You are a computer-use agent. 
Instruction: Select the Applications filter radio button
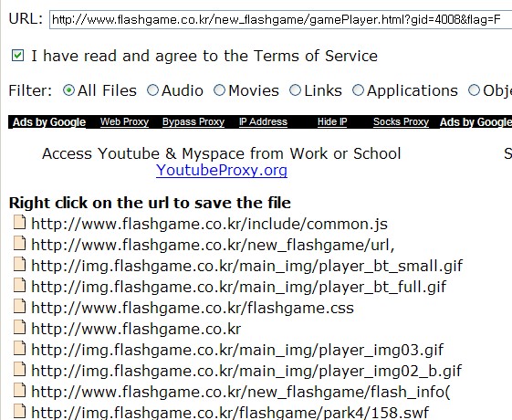pos(358,90)
